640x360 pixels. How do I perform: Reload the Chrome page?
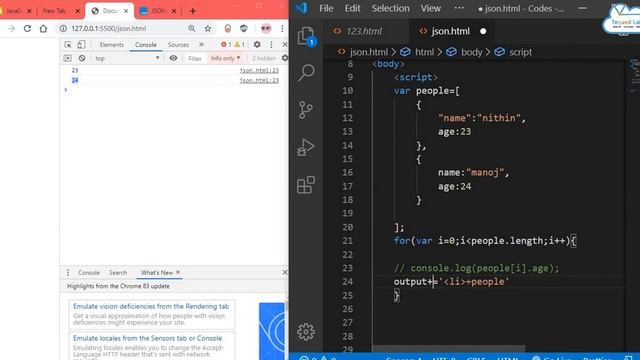[x=27, y=29]
